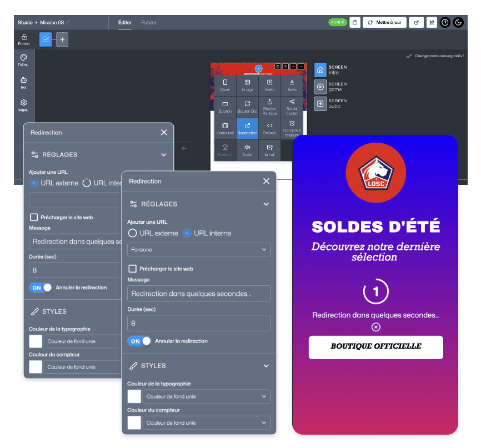The height and width of the screenshot is (448, 481).
Task: Pick typographie color swatch back panel
Action: point(36,341)
